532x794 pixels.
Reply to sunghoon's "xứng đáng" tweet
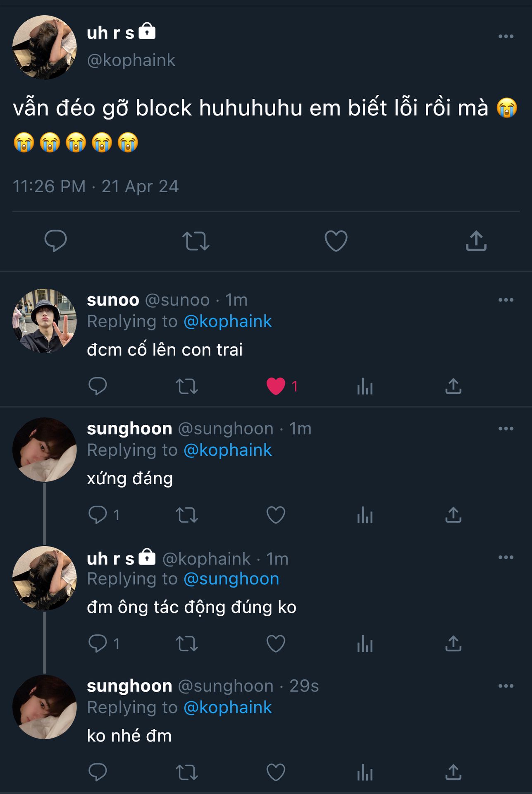98,515
